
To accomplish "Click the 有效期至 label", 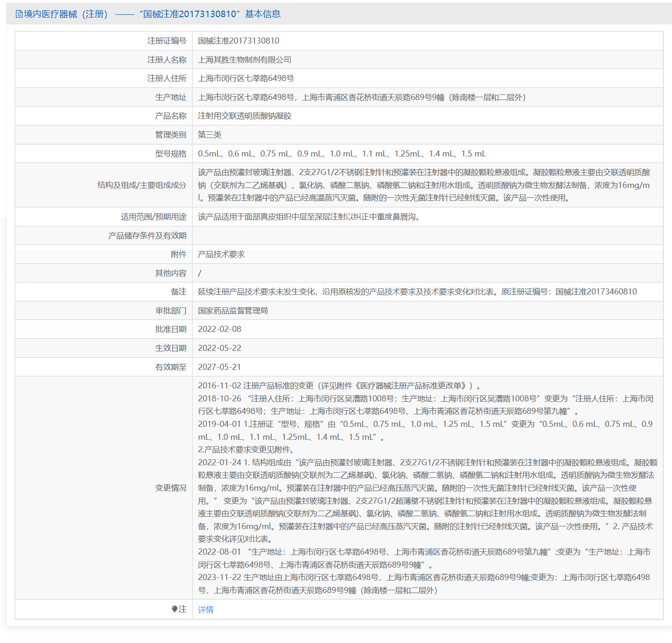I will tap(171, 367).
